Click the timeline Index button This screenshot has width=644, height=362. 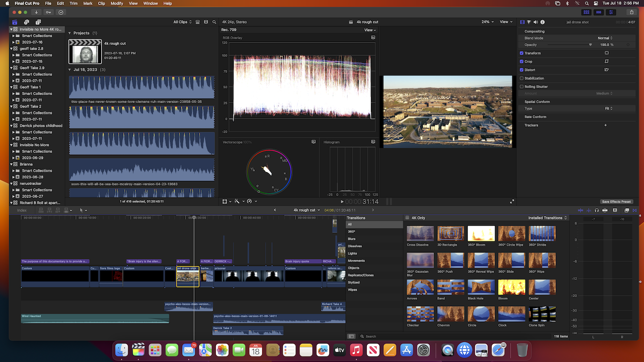(x=22, y=210)
